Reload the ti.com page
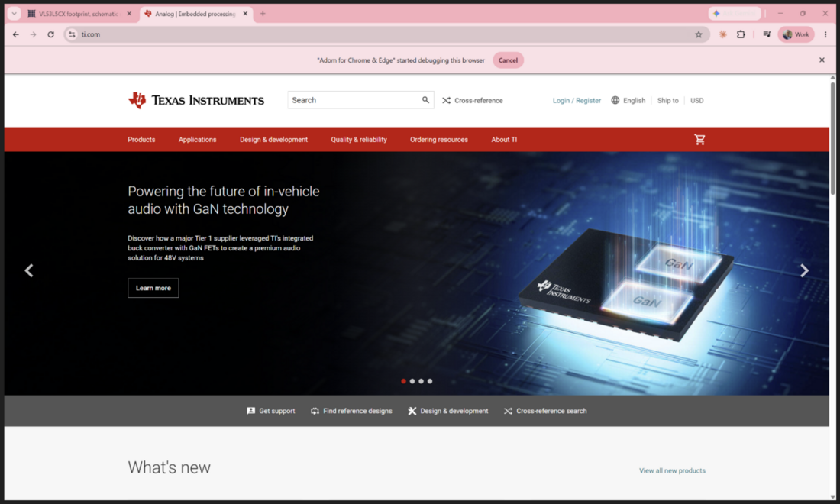This screenshot has width=840, height=504. (51, 34)
